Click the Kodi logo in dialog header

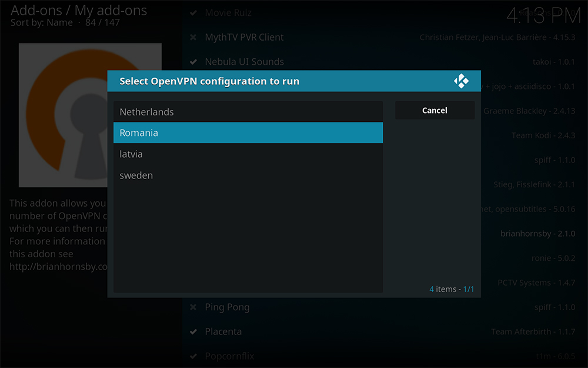coord(461,81)
